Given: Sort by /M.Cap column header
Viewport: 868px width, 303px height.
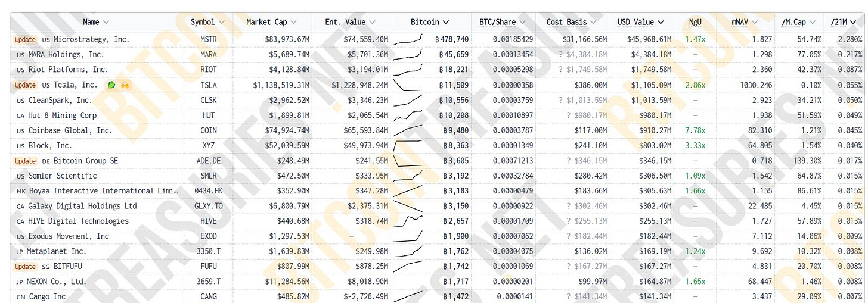Looking at the screenshot, I should [798, 22].
